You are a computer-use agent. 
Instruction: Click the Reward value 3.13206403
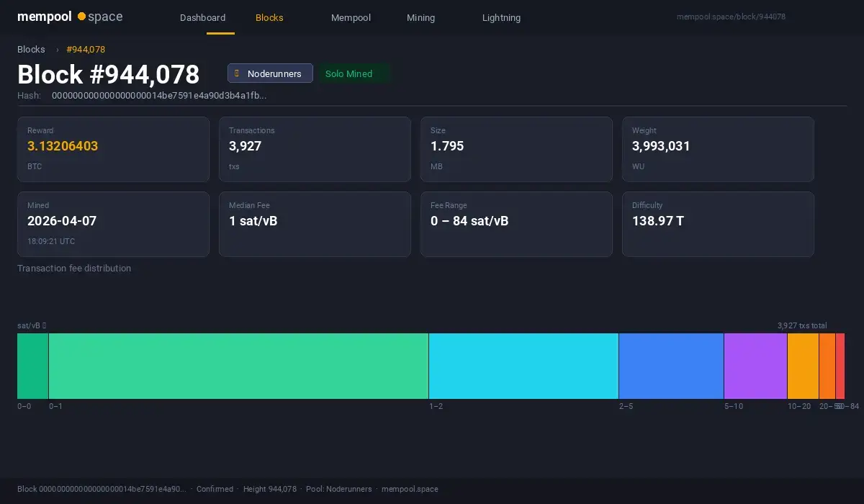[63, 146]
